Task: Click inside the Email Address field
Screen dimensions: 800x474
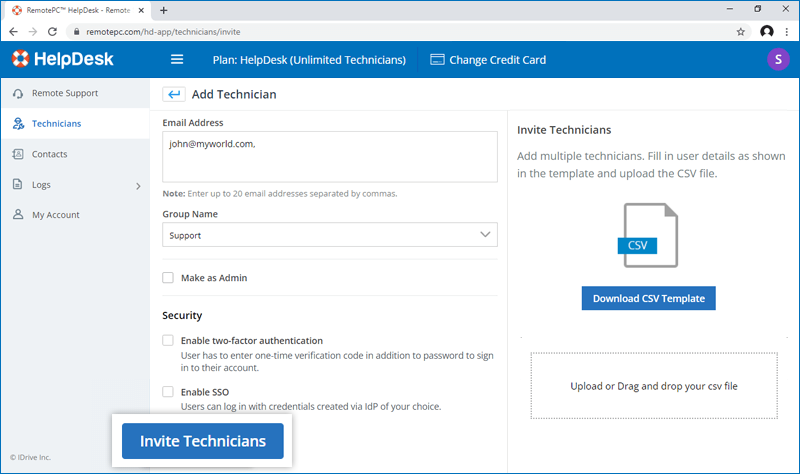Action: coord(329,157)
